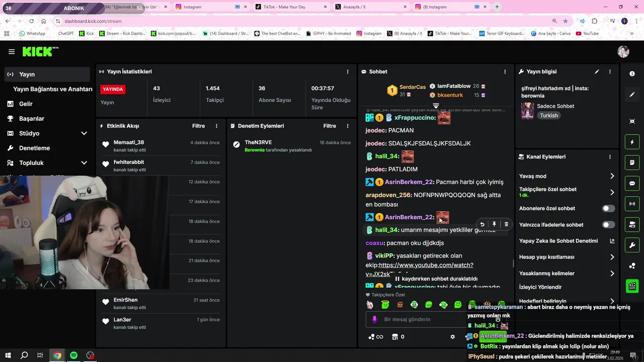Click the screen capture icon in right rail
The height and width of the screenshot is (362, 644).
click(x=632, y=121)
